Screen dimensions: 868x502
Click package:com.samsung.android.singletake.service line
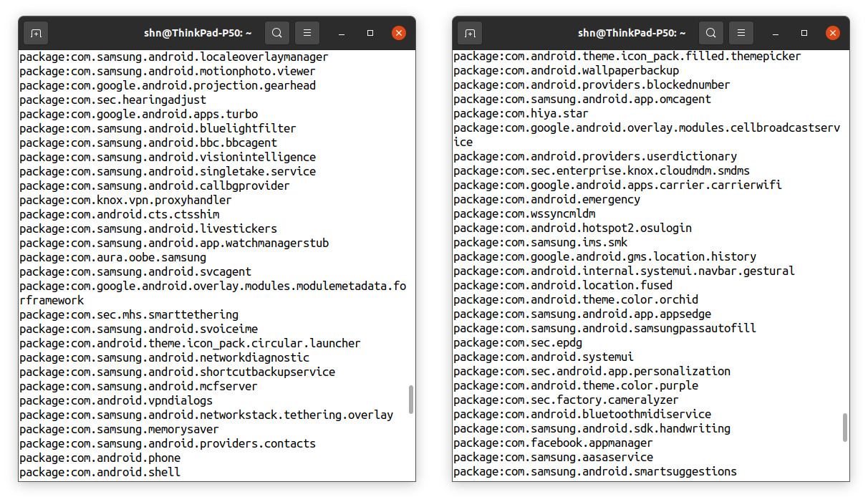point(168,171)
